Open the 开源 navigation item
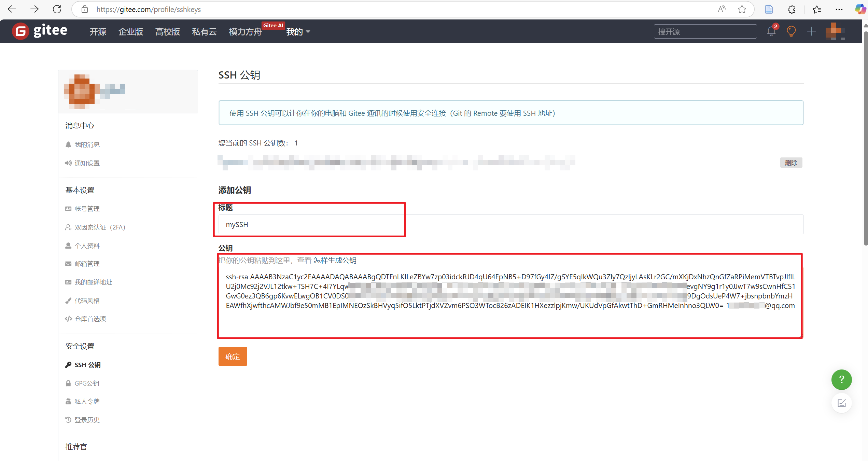The width and height of the screenshot is (868, 461). [x=98, y=32]
